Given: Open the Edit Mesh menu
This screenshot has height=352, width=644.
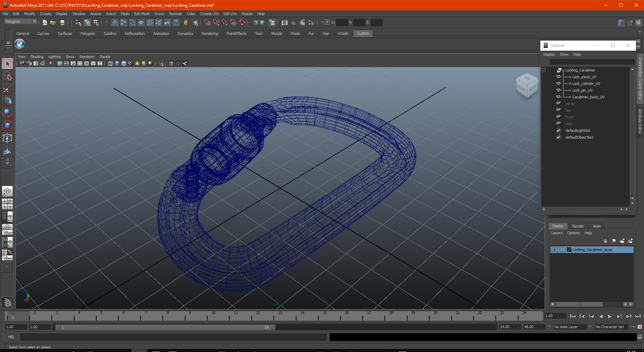Looking at the screenshot, I should [x=142, y=14].
